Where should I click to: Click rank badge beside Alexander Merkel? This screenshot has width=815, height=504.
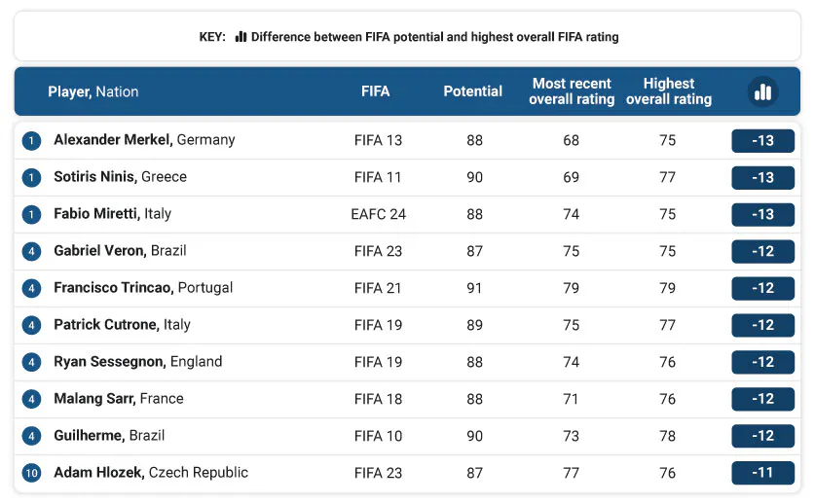pyautogui.click(x=32, y=141)
